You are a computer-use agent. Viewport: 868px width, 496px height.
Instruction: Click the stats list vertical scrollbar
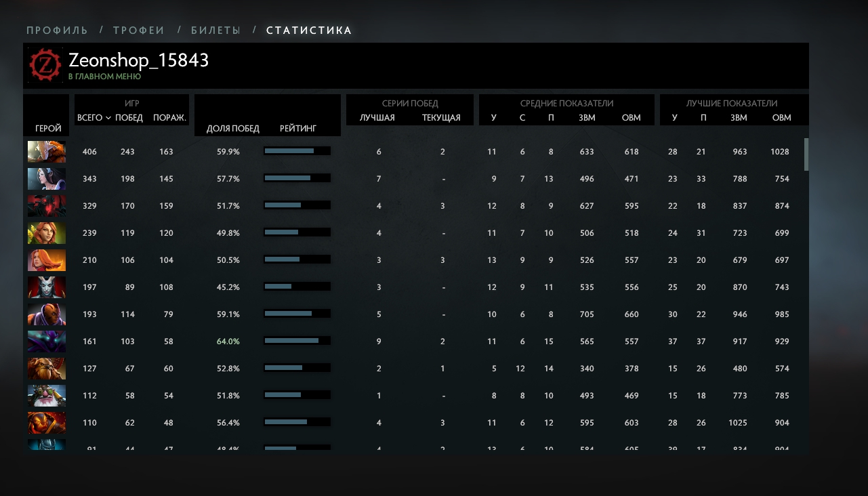click(x=806, y=154)
